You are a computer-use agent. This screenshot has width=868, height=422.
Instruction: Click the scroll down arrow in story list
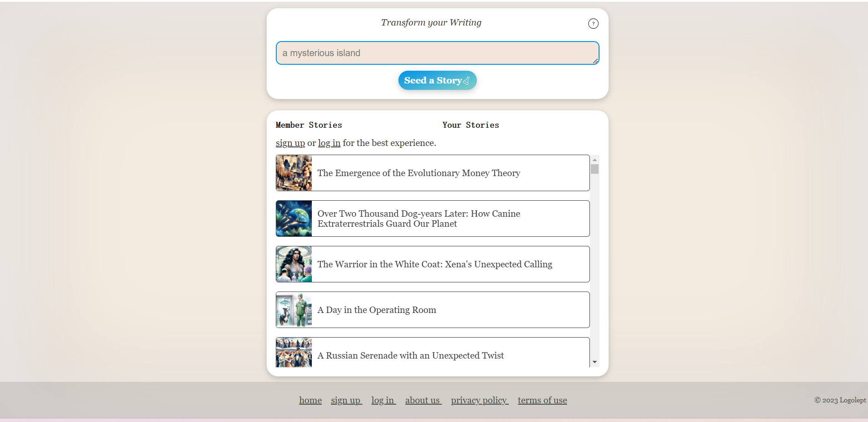pos(594,362)
